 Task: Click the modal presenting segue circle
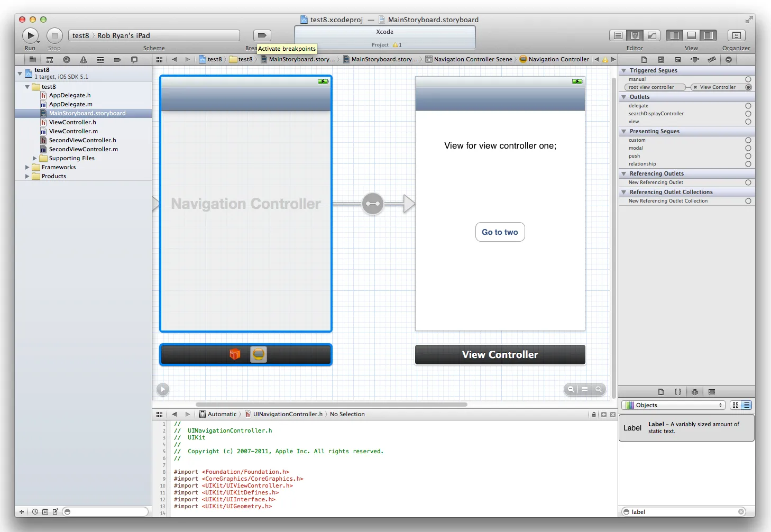(748, 148)
